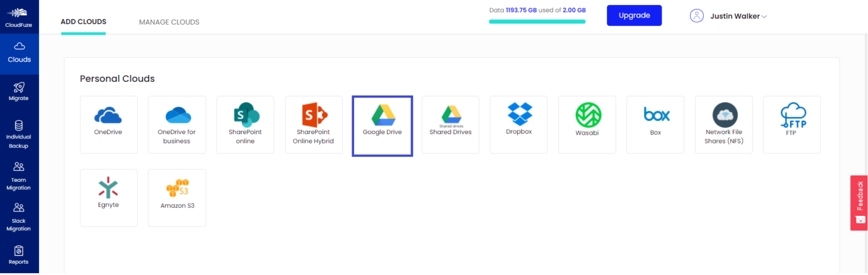Click the data usage progress bar

537,22
